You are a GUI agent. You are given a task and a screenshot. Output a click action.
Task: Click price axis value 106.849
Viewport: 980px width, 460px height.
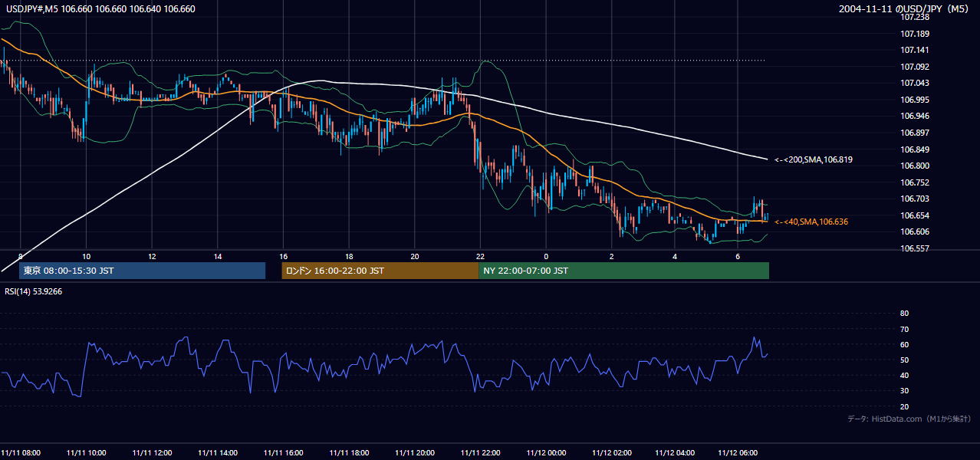(x=914, y=149)
